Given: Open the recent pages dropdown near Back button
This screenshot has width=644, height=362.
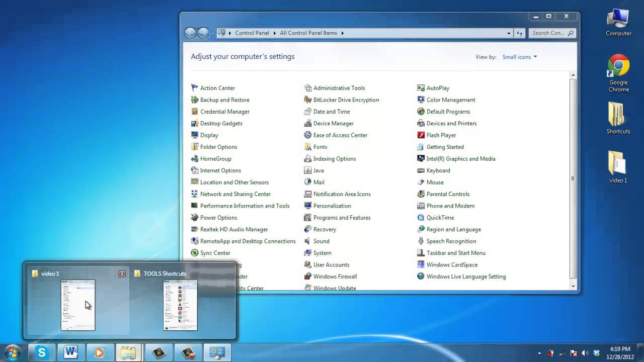Looking at the screenshot, I should click(x=213, y=33).
